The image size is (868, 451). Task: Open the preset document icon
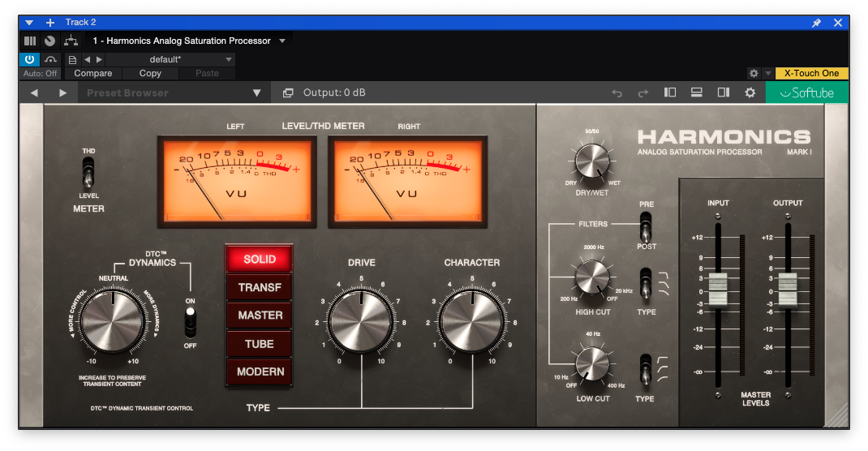tap(72, 60)
